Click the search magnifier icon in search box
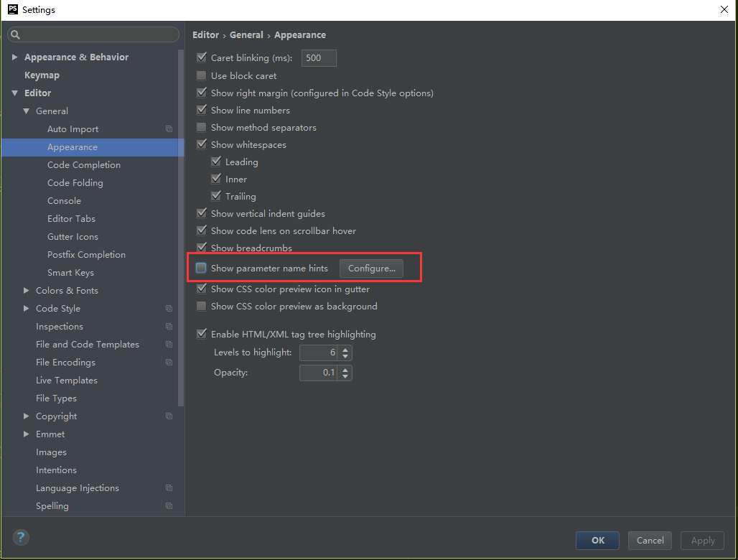 [16, 34]
